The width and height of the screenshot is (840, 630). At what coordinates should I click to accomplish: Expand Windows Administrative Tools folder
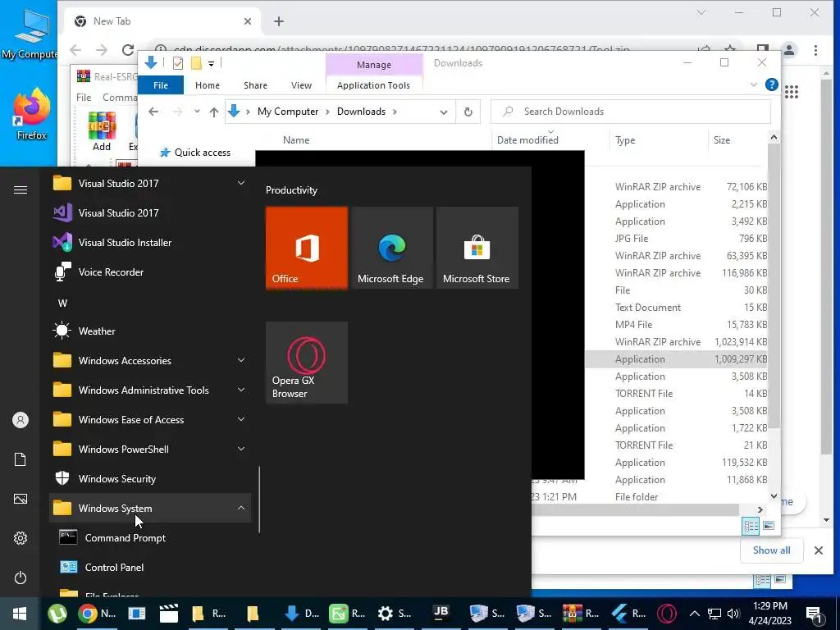click(241, 390)
